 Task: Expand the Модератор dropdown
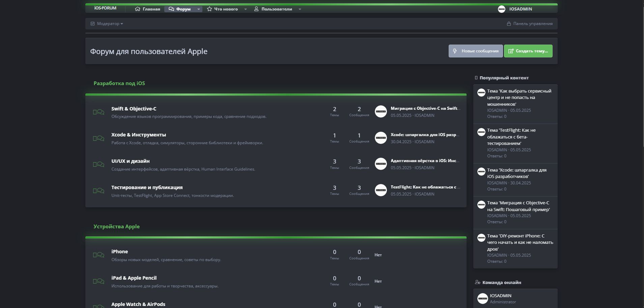(107, 24)
